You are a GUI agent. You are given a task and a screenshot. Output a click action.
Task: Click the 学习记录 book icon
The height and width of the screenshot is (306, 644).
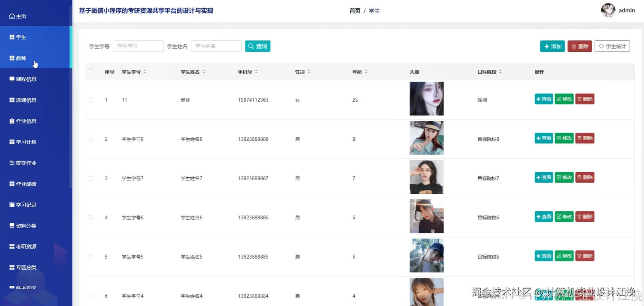click(x=12, y=205)
